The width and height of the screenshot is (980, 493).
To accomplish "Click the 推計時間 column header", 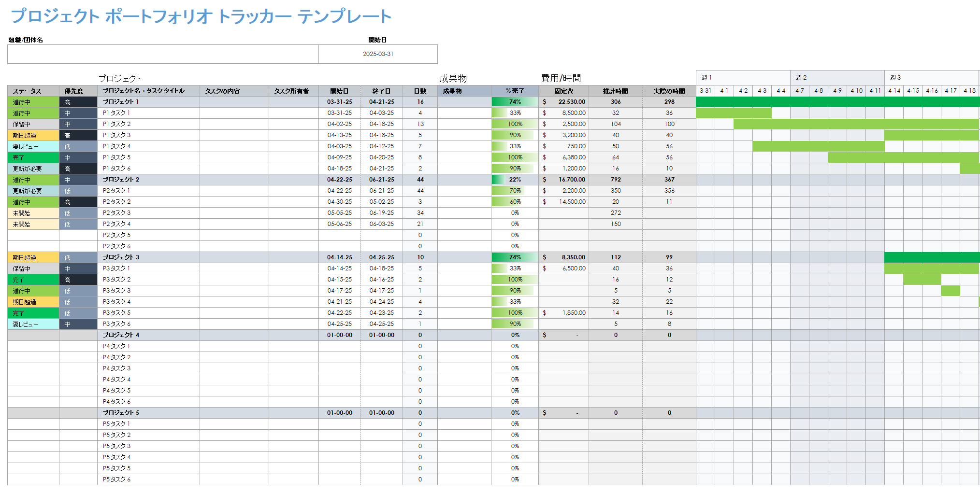I will point(616,91).
